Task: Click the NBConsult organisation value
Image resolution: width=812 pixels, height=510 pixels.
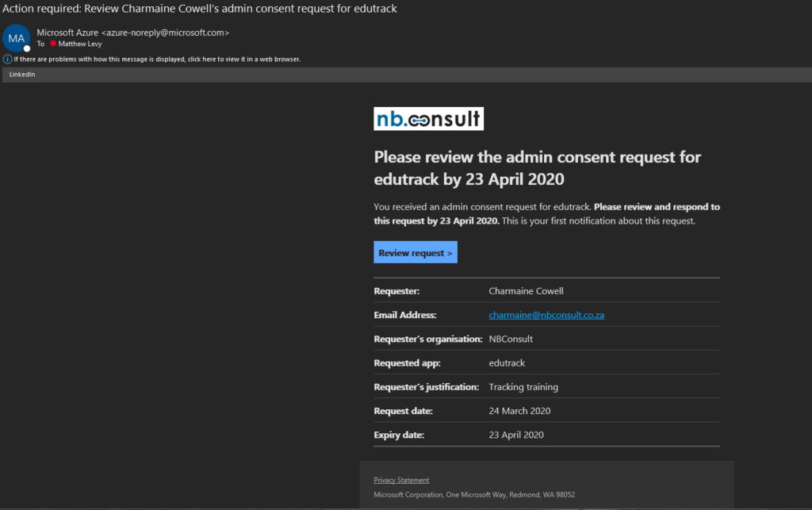Action: click(511, 339)
